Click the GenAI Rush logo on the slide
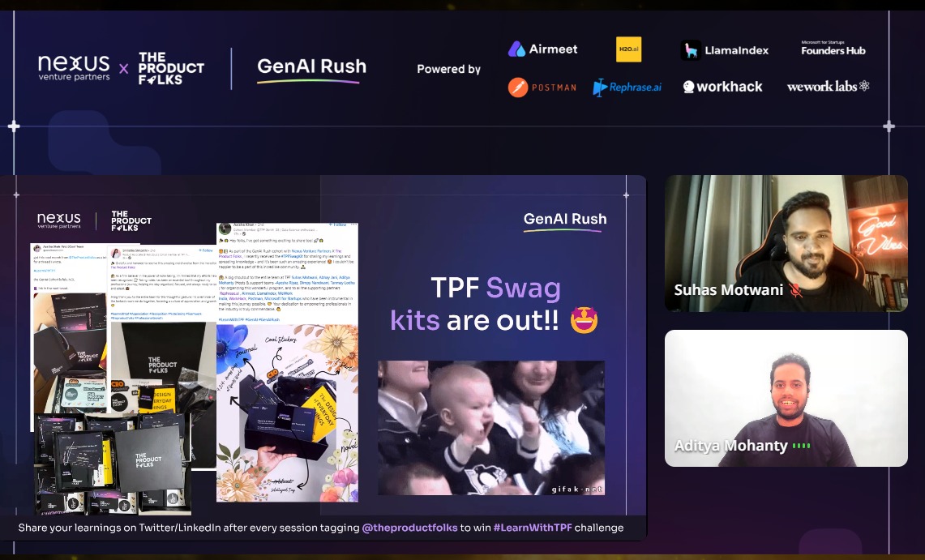925x560 pixels. click(x=564, y=220)
